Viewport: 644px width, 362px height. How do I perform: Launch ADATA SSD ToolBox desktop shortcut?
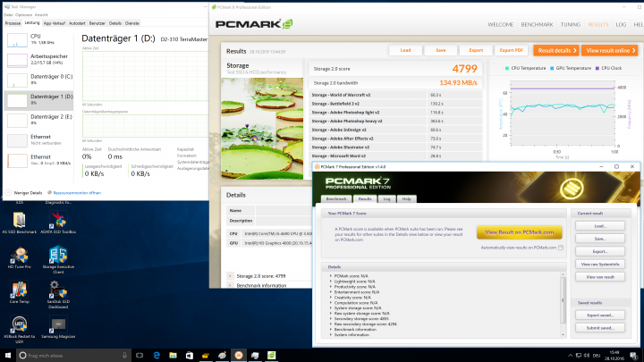coord(58,223)
